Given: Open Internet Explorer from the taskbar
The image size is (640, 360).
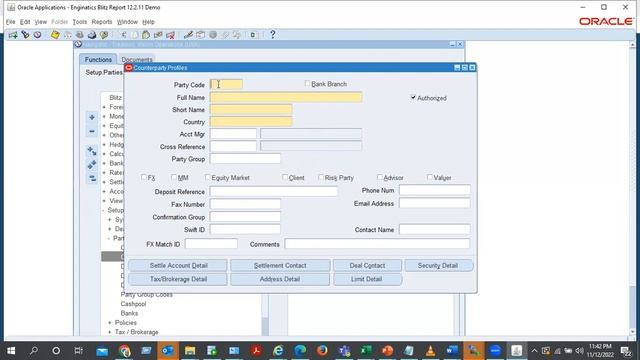Looking at the screenshot, I should point(278,351).
